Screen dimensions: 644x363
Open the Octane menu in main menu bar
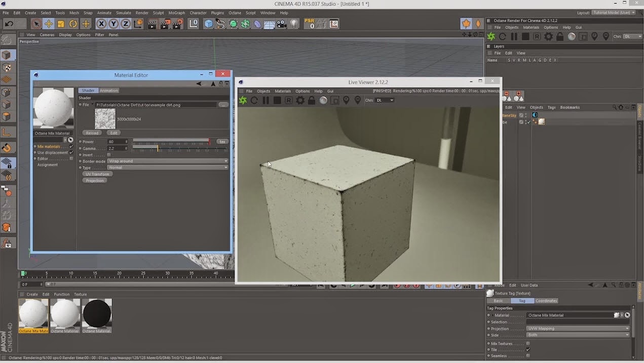pos(235,13)
